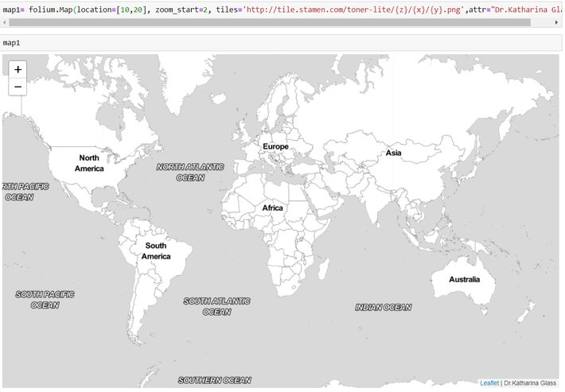Viewport: 565px width, 392px height.
Task: Click the South America label on the map
Action: click(x=156, y=251)
